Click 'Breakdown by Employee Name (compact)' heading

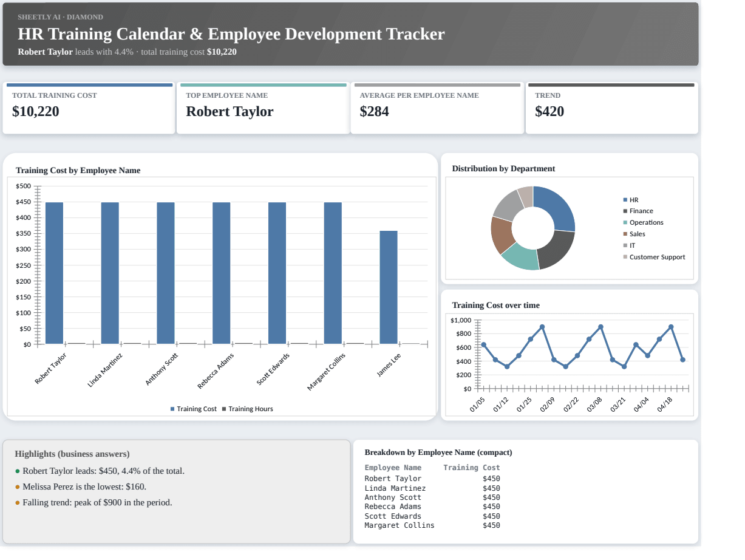pos(438,452)
